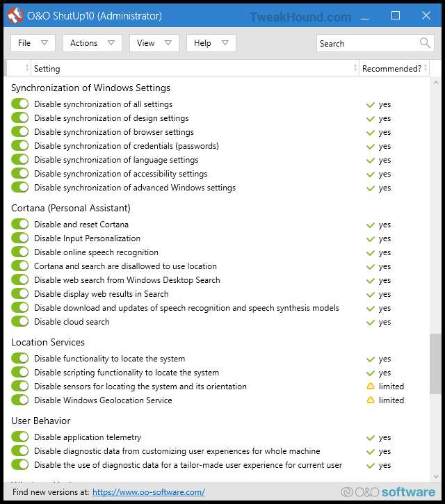
Task: Toggle Disable synchronization of credentials (passwords)
Action: (20, 145)
